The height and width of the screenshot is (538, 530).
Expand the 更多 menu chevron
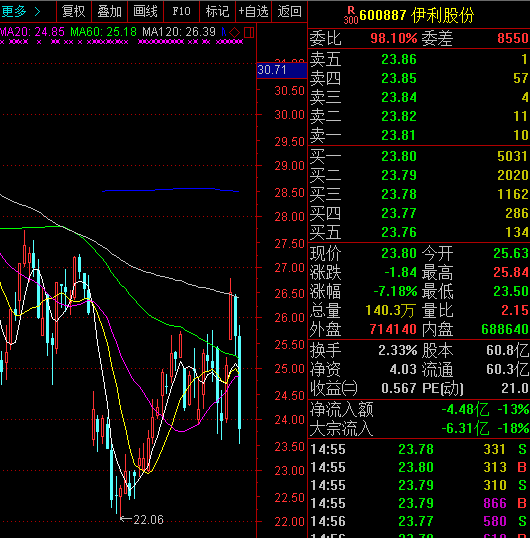pyautogui.click(x=37, y=12)
